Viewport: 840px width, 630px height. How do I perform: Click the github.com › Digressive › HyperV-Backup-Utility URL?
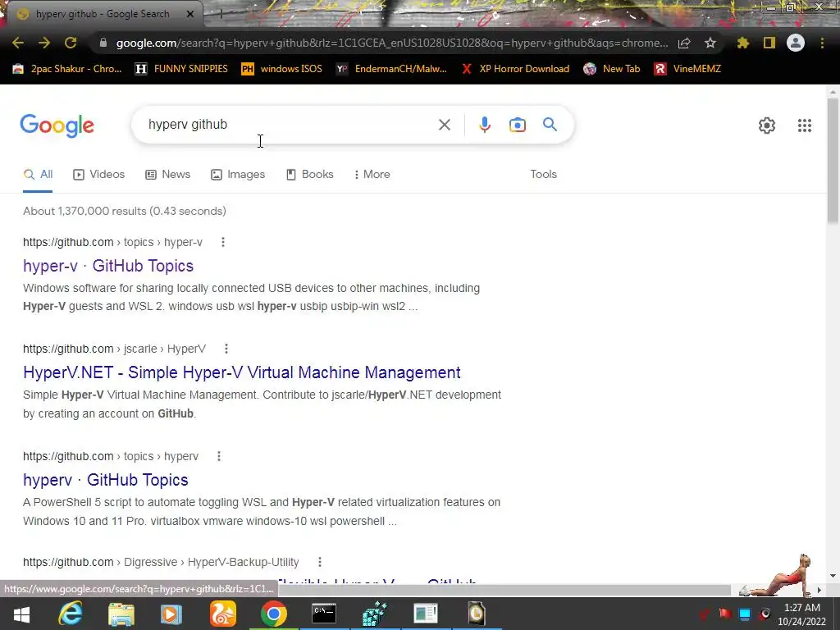coord(161,562)
